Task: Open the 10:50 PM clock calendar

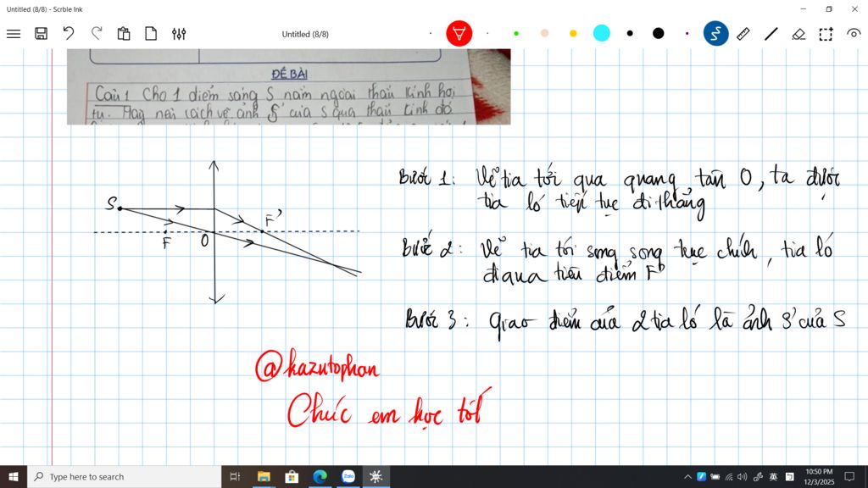Action: pyautogui.click(x=819, y=476)
